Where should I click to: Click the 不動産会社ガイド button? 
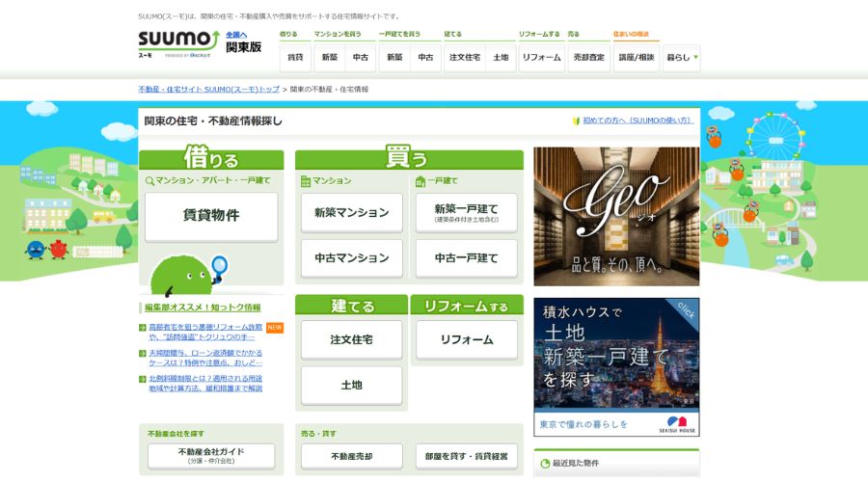(211, 456)
